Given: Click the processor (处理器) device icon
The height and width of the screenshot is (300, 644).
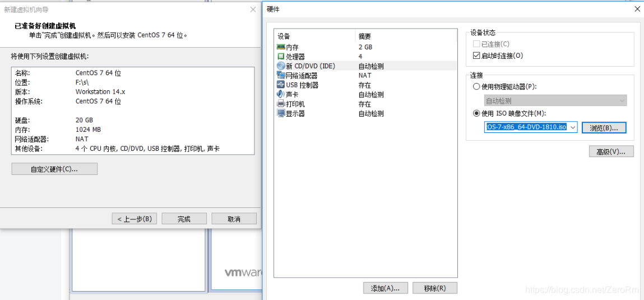Looking at the screenshot, I should pos(281,56).
